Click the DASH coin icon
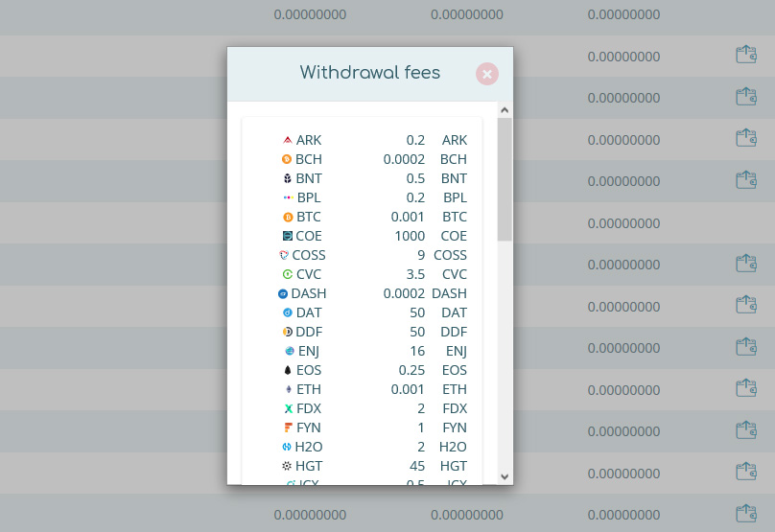Screen dimensions: 775x532 coord(283,293)
